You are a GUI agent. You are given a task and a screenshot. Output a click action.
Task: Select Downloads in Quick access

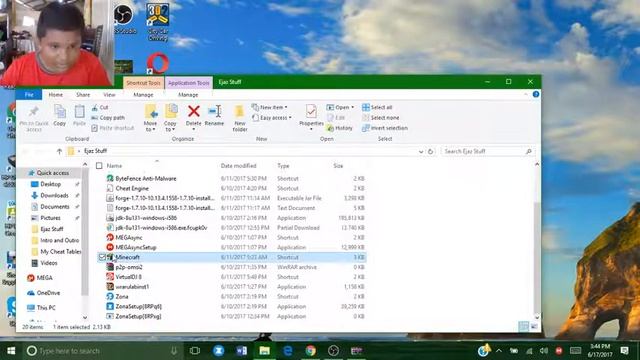(54, 196)
